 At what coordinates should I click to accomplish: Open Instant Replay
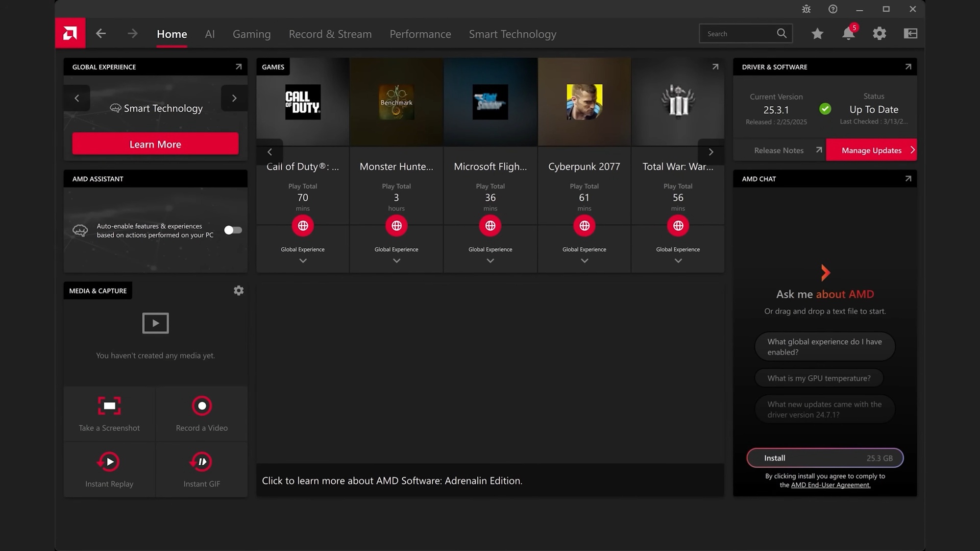[x=109, y=461]
